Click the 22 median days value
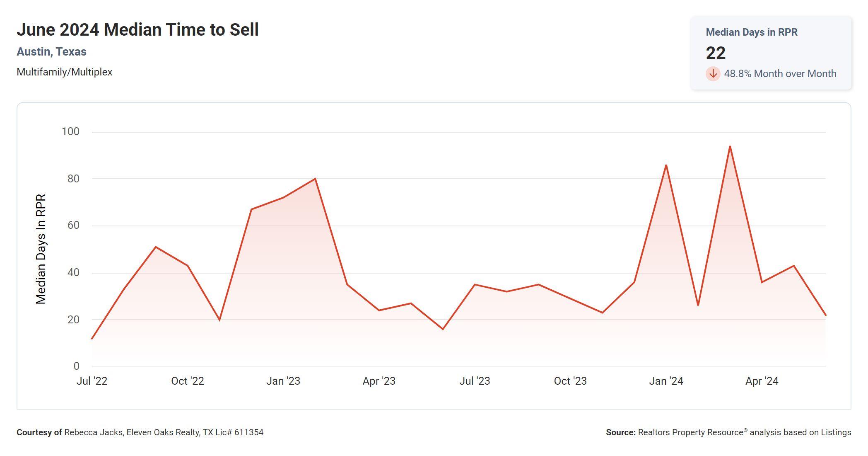868x456 pixels. (716, 53)
